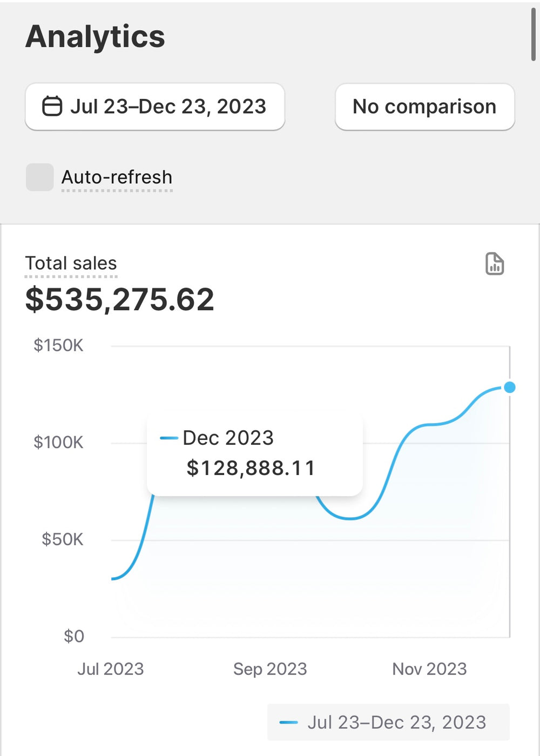Click the Nov 2023 x-axis label
The width and height of the screenshot is (540, 756).
(429, 669)
